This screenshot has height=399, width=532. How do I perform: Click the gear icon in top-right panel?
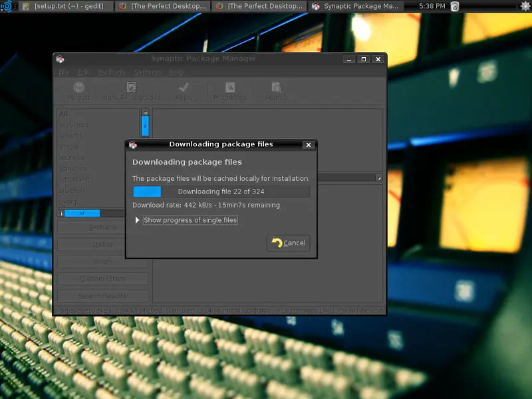pyautogui.click(x=525, y=6)
